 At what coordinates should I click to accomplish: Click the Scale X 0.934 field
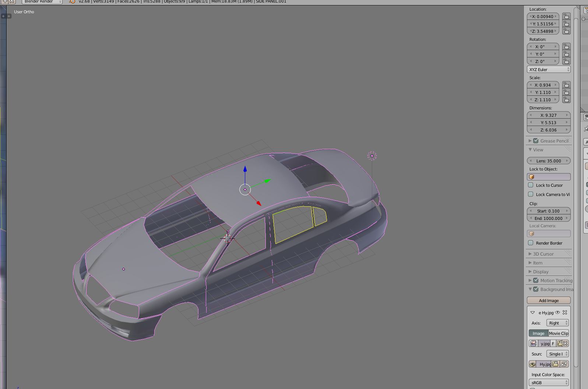pos(543,85)
